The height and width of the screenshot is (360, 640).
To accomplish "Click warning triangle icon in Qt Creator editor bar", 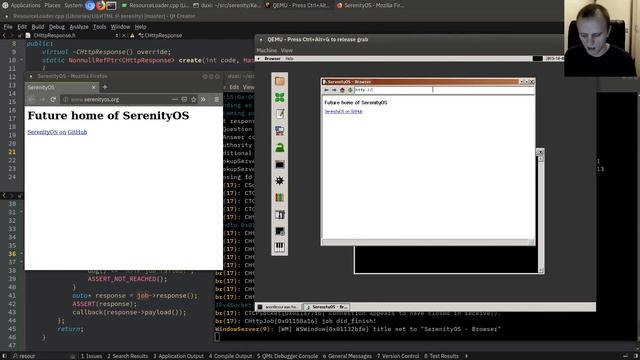I will click(132, 36).
